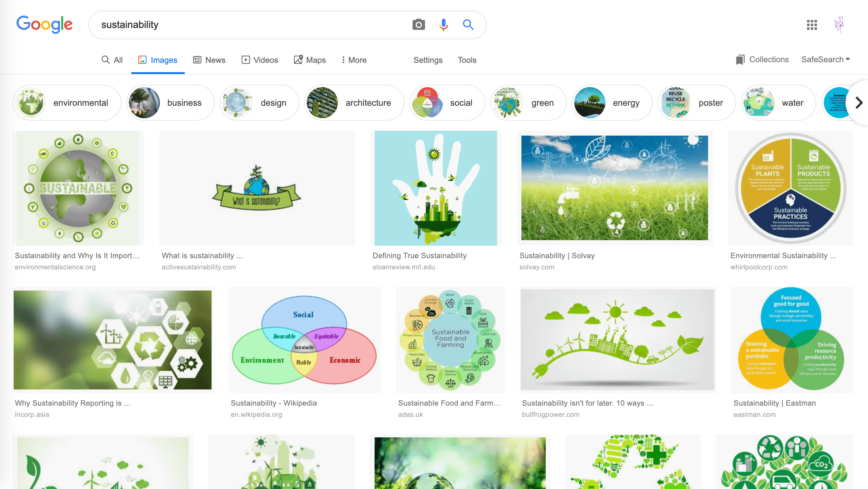Open the white hand city image
The width and height of the screenshot is (868, 489).
coord(436,188)
